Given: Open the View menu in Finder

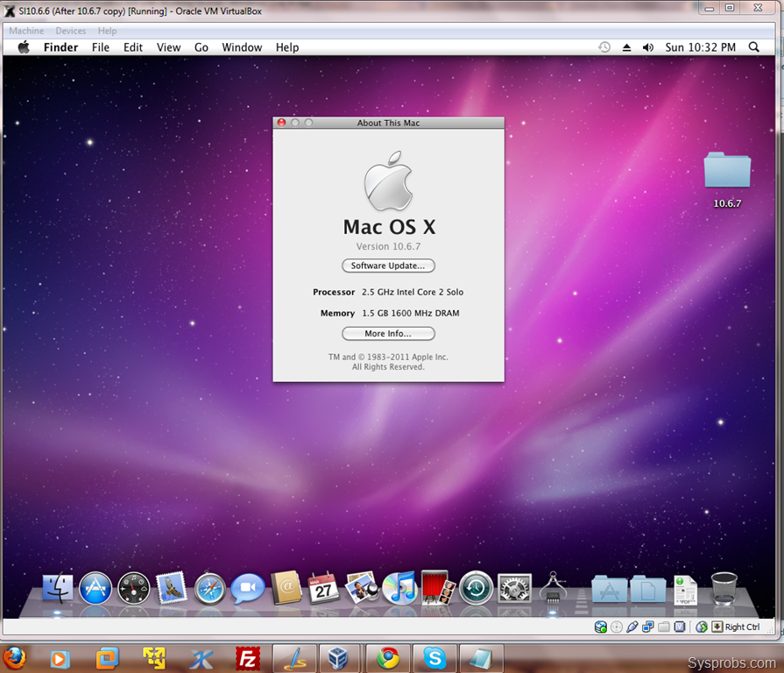Looking at the screenshot, I should pyautogui.click(x=168, y=47).
